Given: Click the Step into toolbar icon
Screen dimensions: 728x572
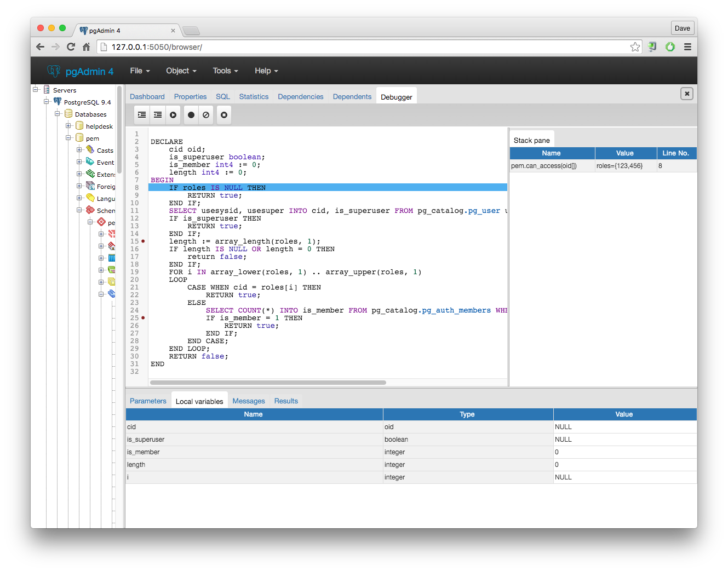Looking at the screenshot, I should click(142, 114).
